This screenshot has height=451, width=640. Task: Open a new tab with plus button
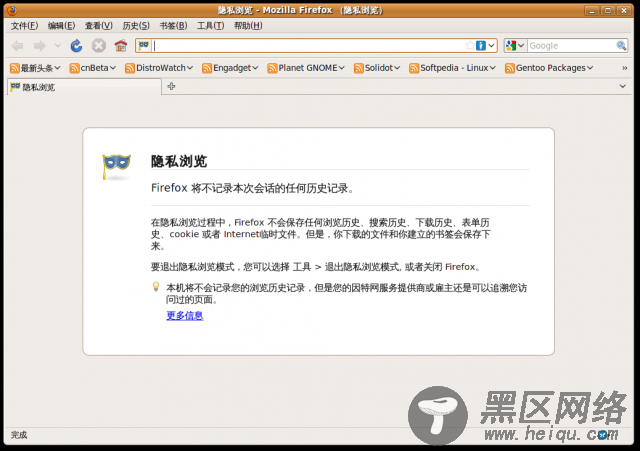coord(171,86)
